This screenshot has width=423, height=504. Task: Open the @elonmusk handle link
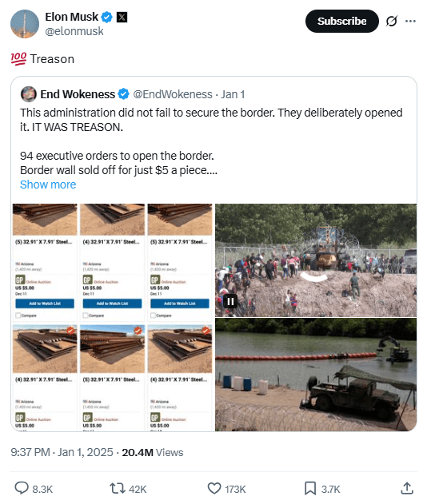click(x=74, y=31)
